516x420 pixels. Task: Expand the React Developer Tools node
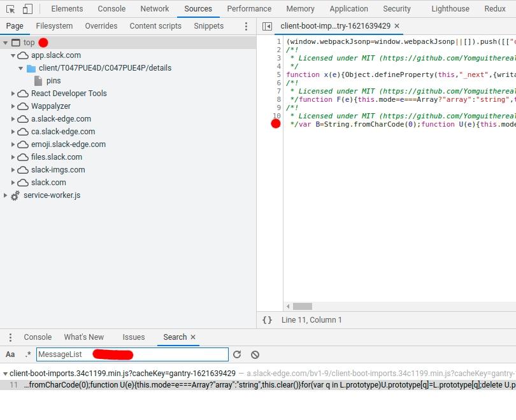(13, 94)
